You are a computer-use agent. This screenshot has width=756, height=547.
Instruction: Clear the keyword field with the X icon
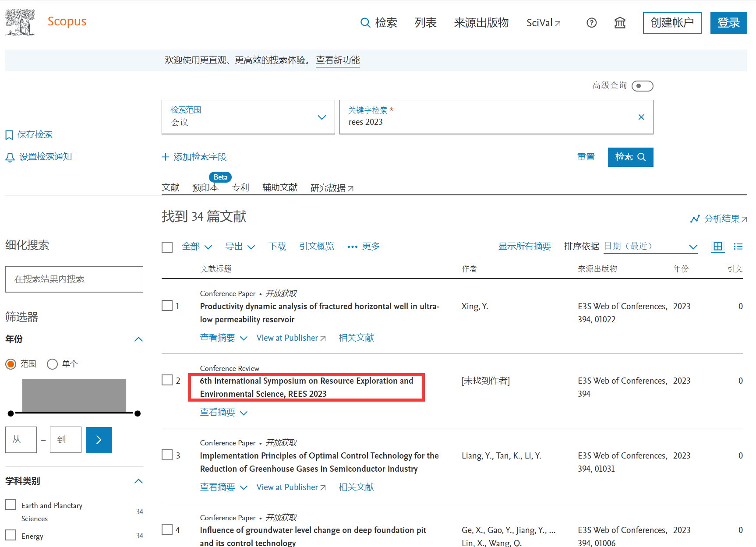pos(641,117)
